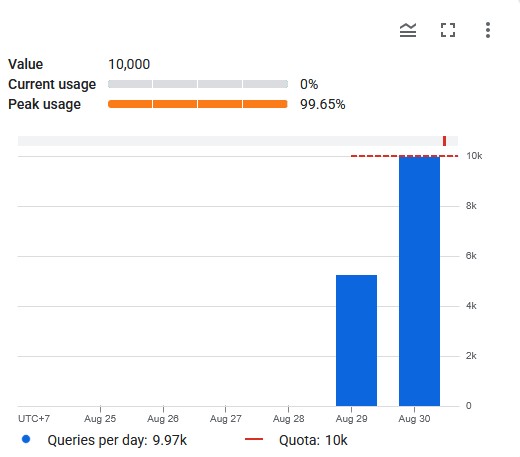Click the Aug 27 axis label
Image resolution: width=520 pixels, height=457 pixels.
click(226, 419)
